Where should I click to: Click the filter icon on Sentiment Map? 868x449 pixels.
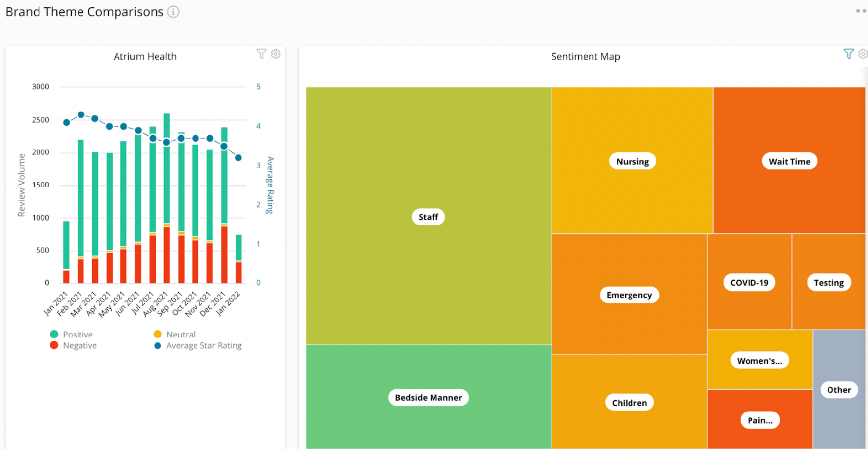click(x=849, y=54)
